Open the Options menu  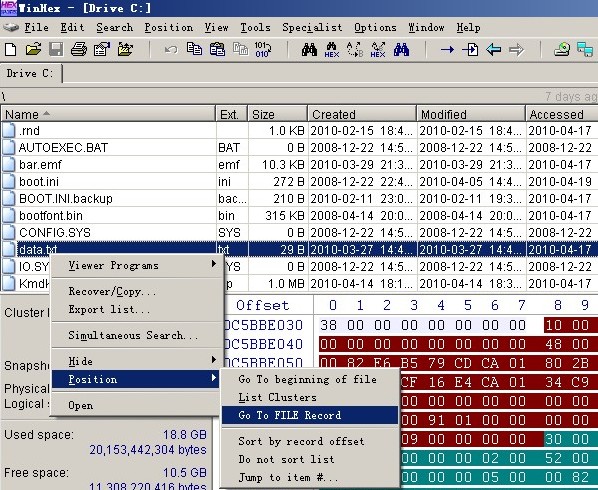[x=375, y=27]
